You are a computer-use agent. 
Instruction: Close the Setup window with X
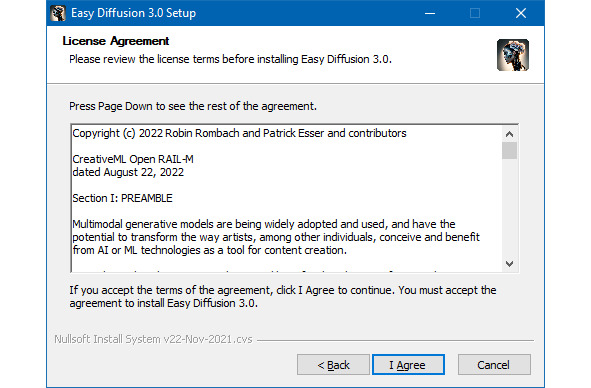[521, 13]
